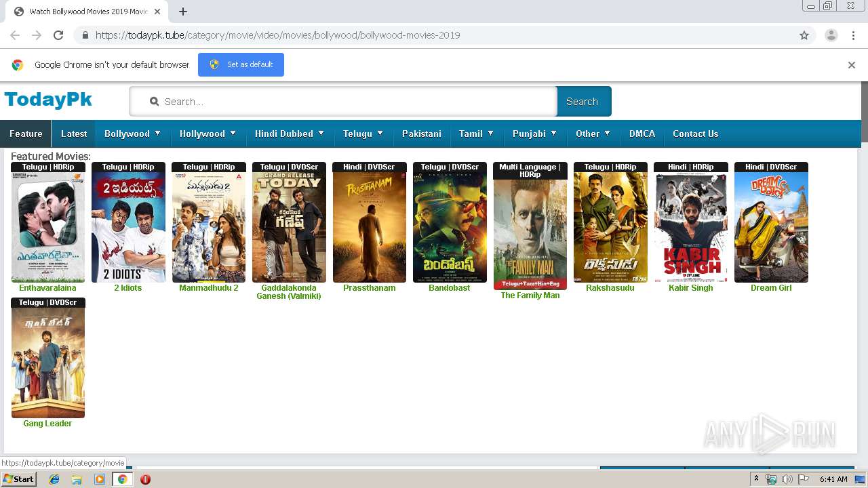This screenshot has height=488, width=868.
Task: Click the Kabir Singh title link
Action: click(x=691, y=288)
